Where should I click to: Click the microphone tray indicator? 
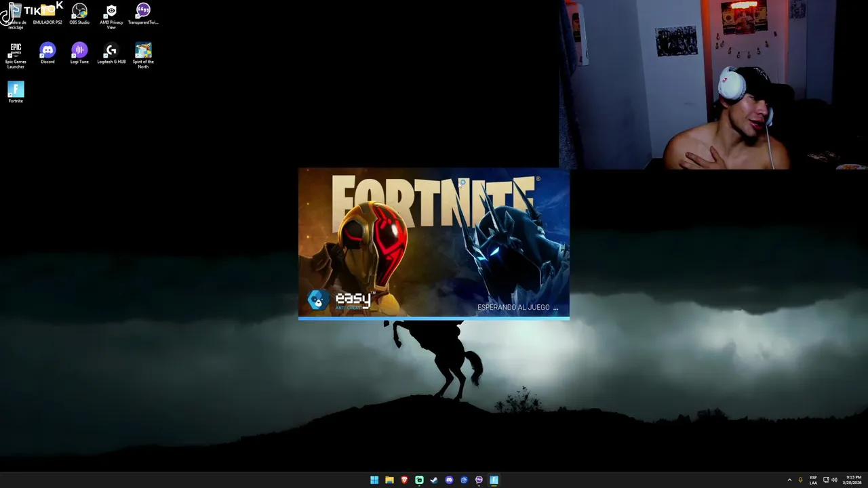(x=800, y=480)
